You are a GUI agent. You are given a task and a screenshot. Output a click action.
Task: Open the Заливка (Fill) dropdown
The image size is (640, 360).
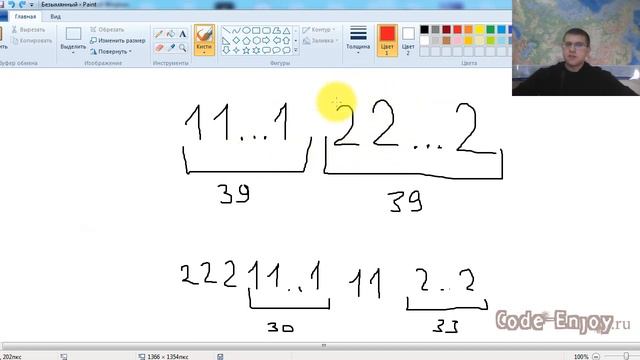tap(321, 41)
